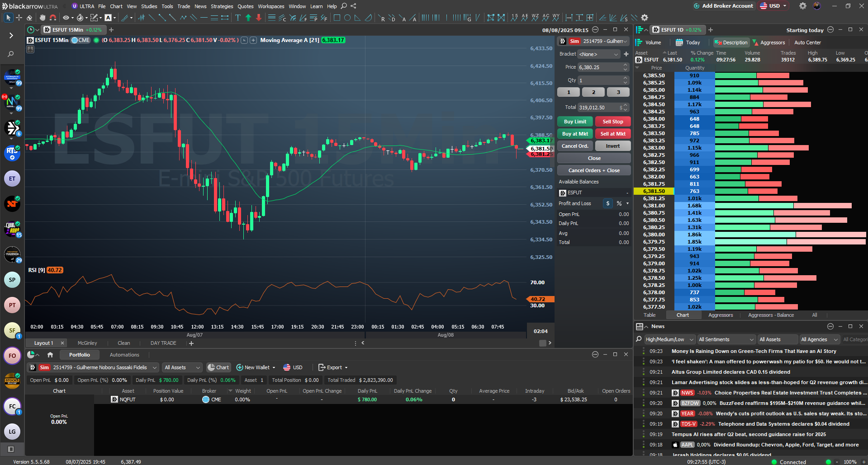Open the Table tab in book panel

(x=650, y=315)
